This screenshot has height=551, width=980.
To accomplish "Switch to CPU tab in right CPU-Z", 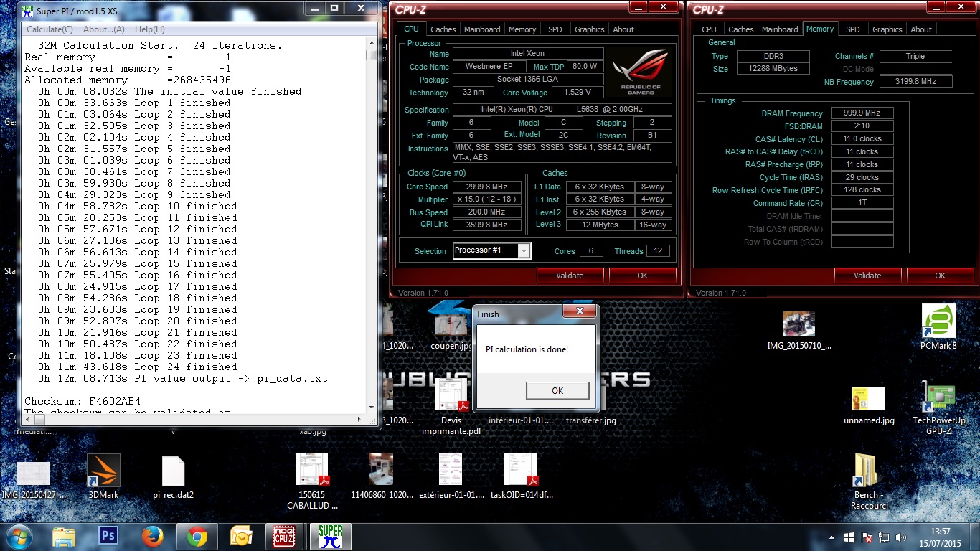I will [x=709, y=29].
